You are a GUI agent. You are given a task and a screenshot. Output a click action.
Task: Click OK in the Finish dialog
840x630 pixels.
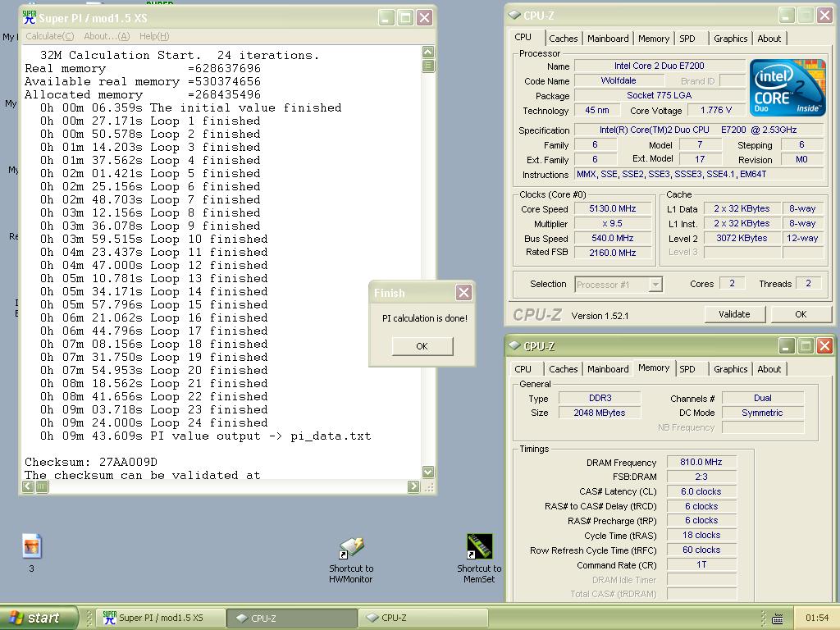pyautogui.click(x=422, y=346)
